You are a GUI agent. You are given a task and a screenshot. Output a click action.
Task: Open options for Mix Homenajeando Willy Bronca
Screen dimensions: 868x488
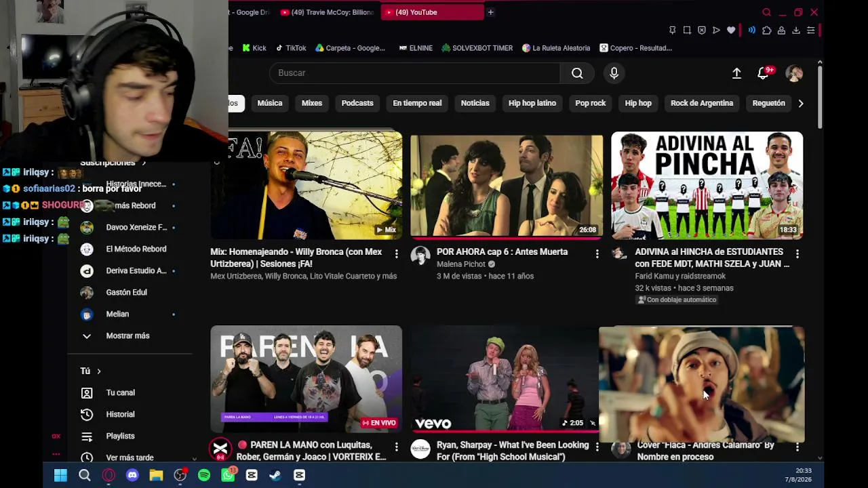[x=397, y=253]
